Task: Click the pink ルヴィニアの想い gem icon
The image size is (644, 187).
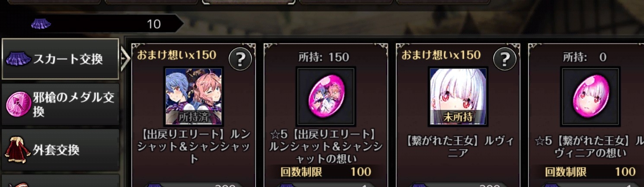Action: (x=590, y=96)
